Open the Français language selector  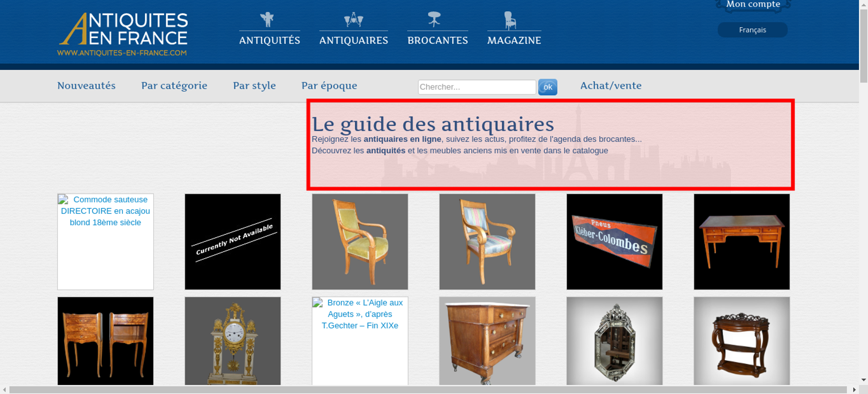click(752, 30)
